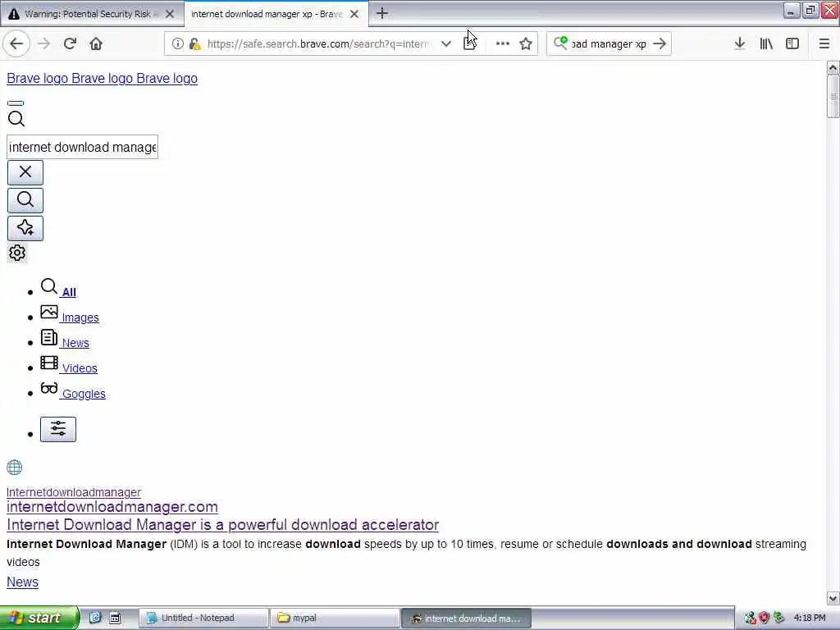Switch to Untitled - Notepad window
Screen dimensions: 840x630
pos(203,618)
